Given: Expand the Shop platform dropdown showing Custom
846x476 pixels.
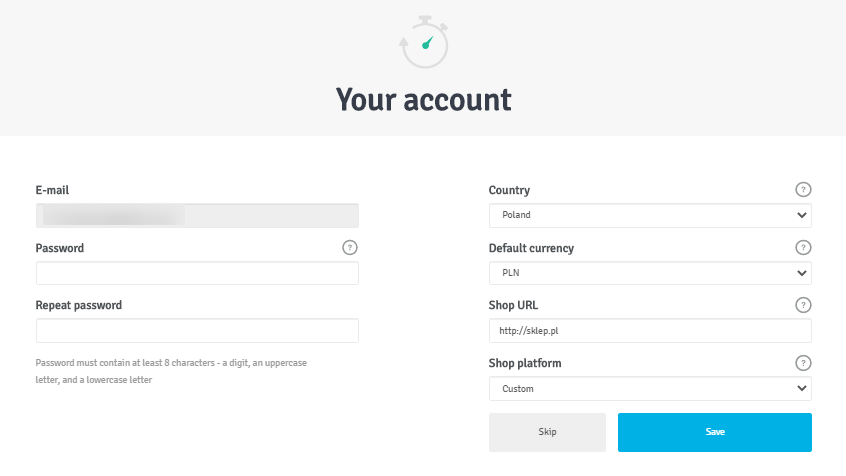Looking at the screenshot, I should point(650,389).
